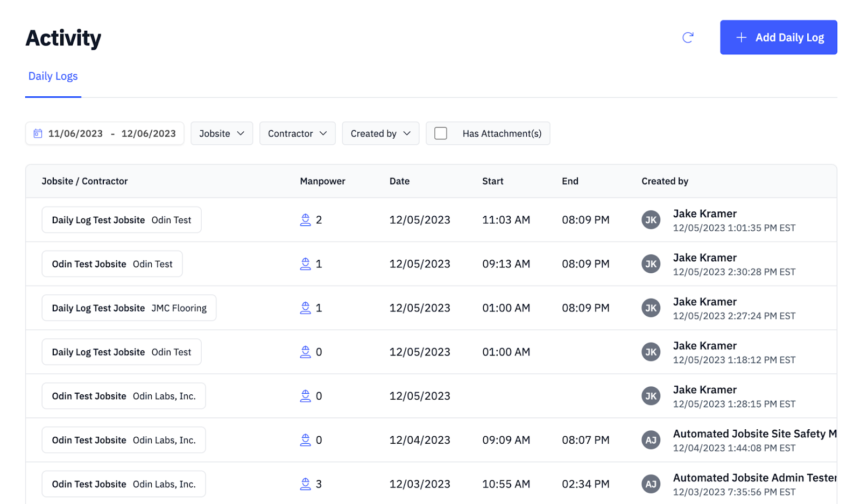Select the Odin Test Jobsite Odin Labs chip
This screenshot has height=504, width=861.
click(x=123, y=395)
